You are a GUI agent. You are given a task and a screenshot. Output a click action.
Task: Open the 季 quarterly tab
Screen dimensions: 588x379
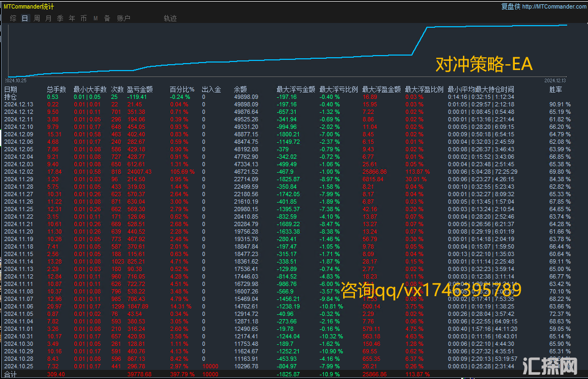(x=60, y=18)
